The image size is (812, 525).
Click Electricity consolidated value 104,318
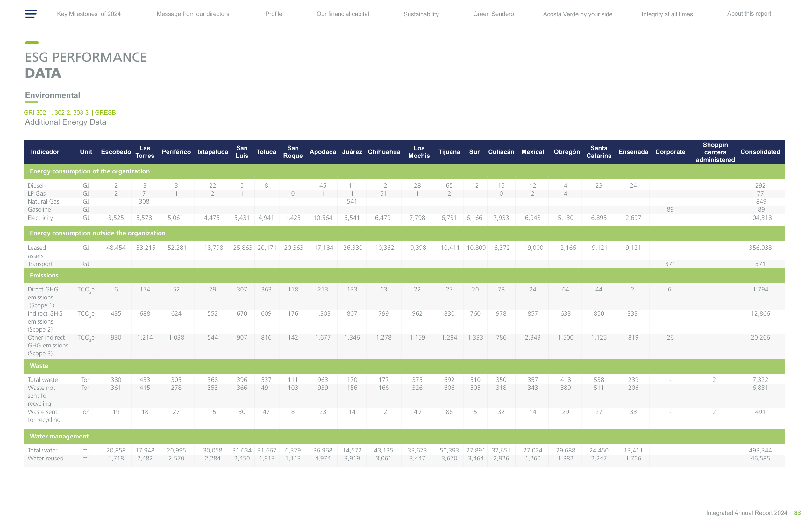tap(760, 218)
